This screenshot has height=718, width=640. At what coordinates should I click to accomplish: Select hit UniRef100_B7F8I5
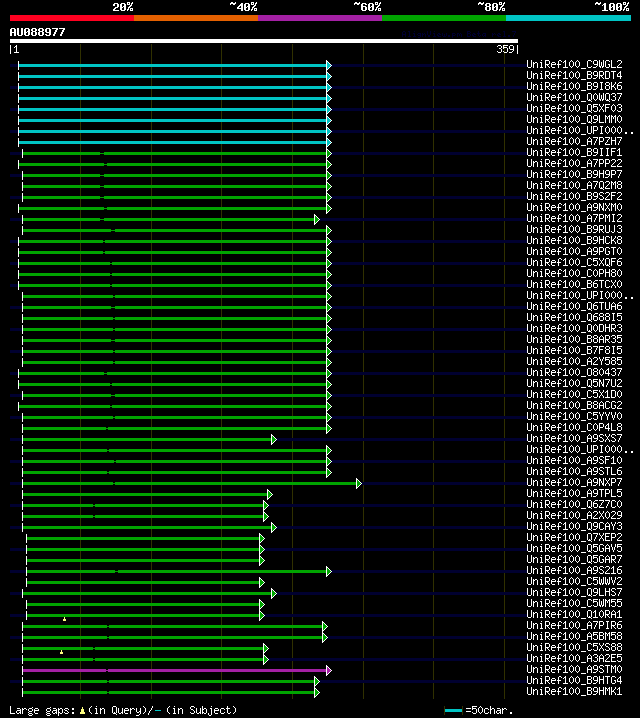[x=574, y=350]
